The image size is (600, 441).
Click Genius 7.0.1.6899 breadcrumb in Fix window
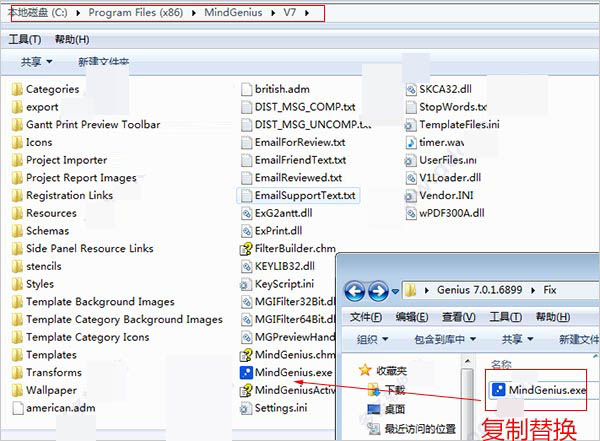(x=479, y=290)
